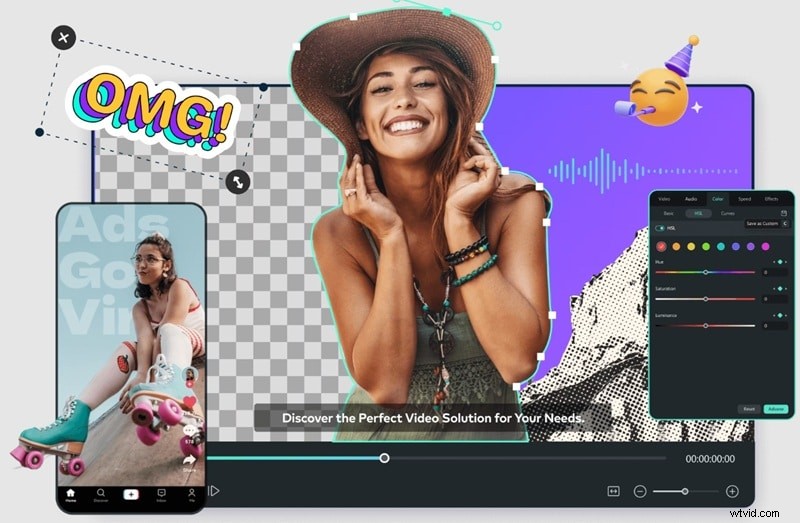The height and width of the screenshot is (523, 800).
Task: Select the blue HSL color swatch
Action: [x=736, y=246]
